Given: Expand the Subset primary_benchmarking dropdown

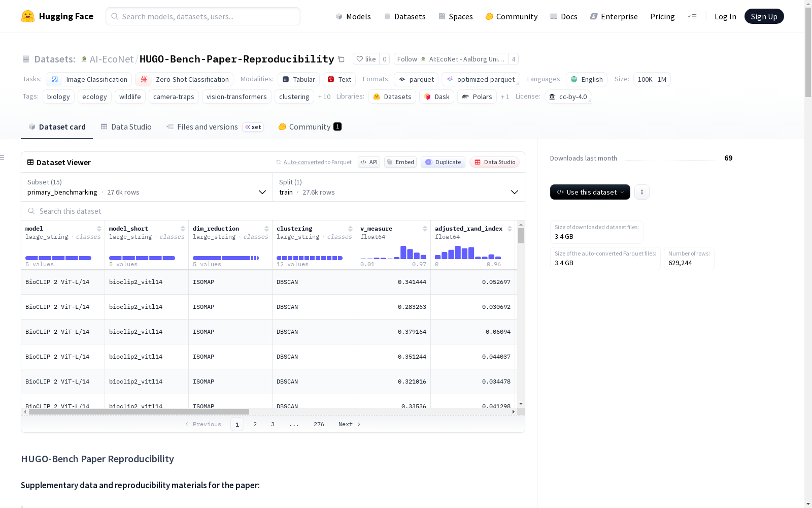Looking at the screenshot, I should coord(147,187).
